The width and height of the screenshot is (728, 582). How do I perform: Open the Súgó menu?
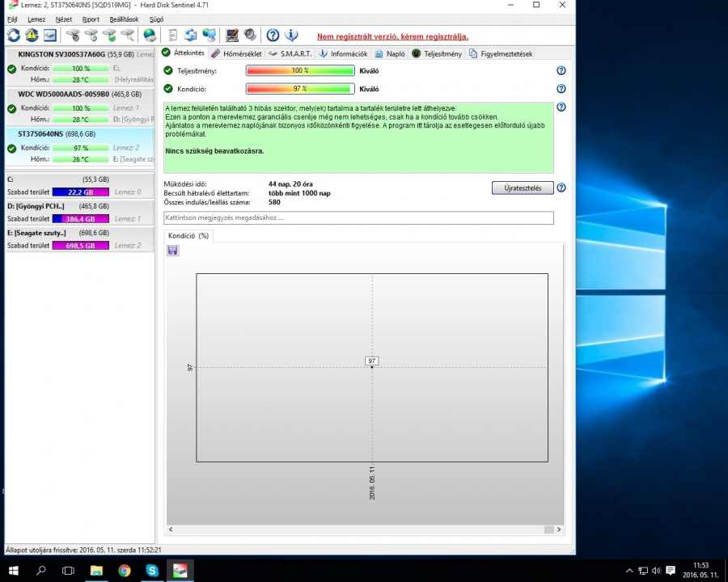156,19
